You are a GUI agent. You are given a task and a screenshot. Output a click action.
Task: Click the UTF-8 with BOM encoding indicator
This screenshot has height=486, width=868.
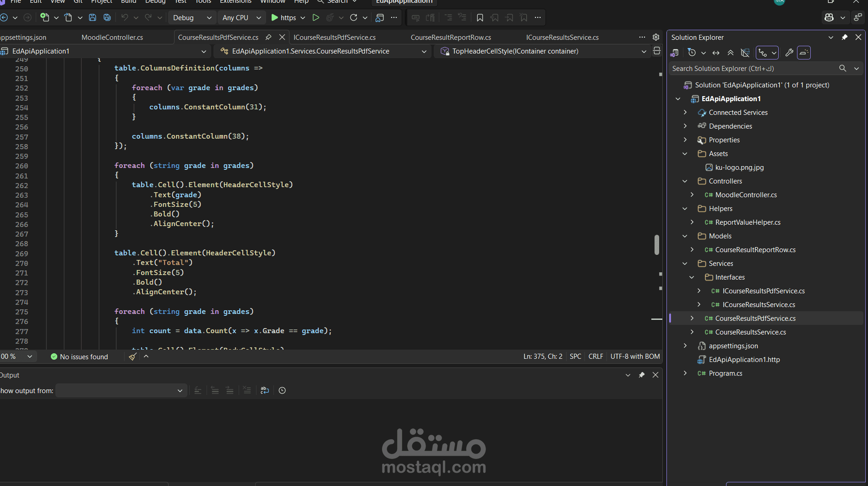pyautogui.click(x=635, y=356)
